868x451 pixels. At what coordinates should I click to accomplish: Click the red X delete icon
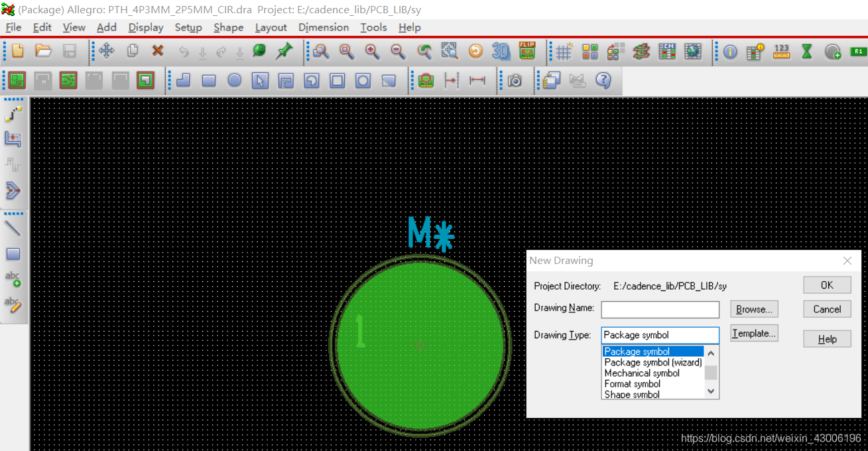point(158,51)
